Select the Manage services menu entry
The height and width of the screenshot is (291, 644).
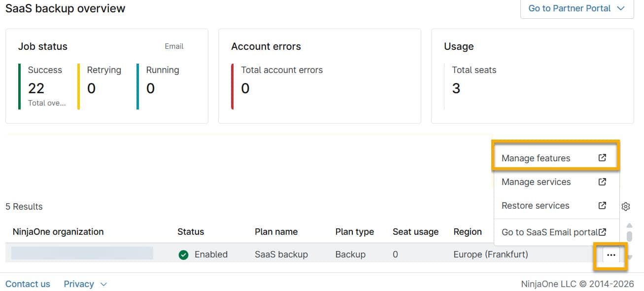pos(536,182)
